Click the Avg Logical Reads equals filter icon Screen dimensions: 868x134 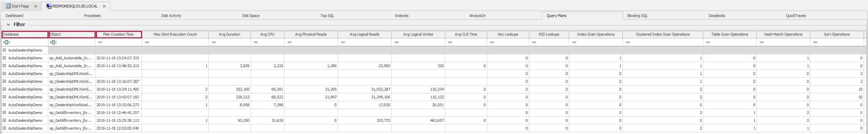[x=343, y=42]
